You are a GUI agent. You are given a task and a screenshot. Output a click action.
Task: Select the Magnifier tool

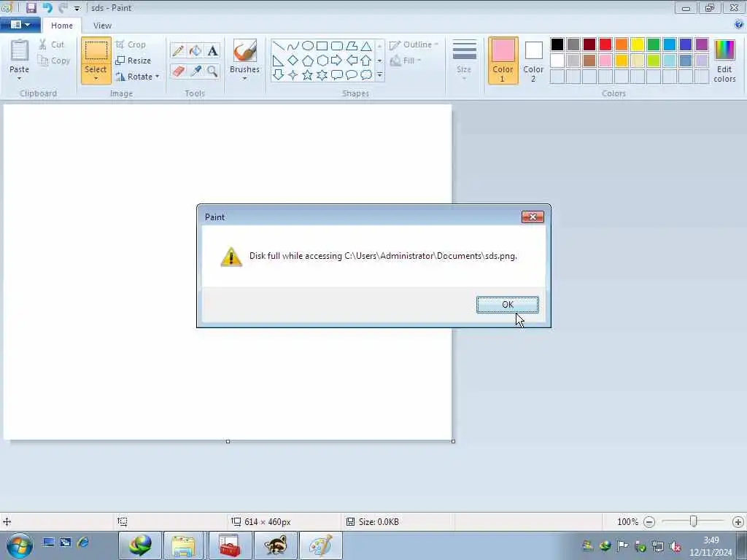pos(212,71)
